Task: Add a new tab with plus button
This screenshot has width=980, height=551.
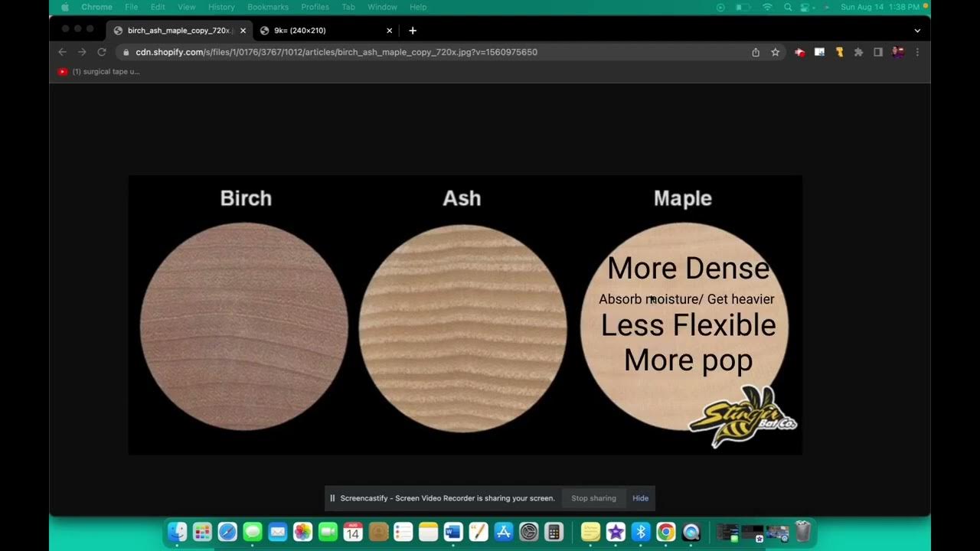Action: (x=413, y=31)
